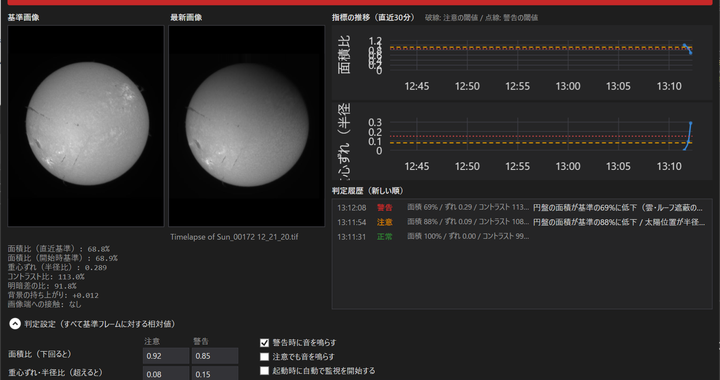The height and width of the screenshot is (380, 720).
Task: Click the 判定設定(すべて基準フレームに対する相対値) title
Action: pyautogui.click(x=100, y=324)
